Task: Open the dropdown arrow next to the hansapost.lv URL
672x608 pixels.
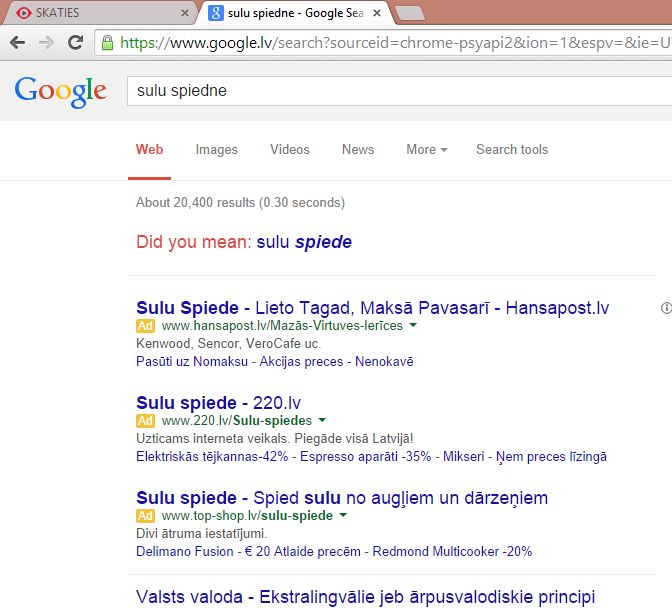Action: pyautogui.click(x=413, y=325)
